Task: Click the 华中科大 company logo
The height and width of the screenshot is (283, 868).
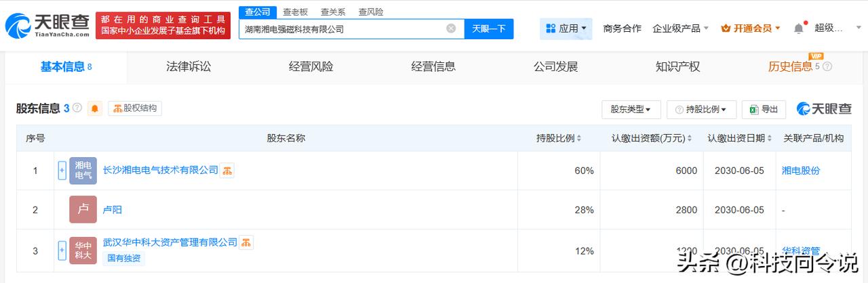Action: point(83,250)
